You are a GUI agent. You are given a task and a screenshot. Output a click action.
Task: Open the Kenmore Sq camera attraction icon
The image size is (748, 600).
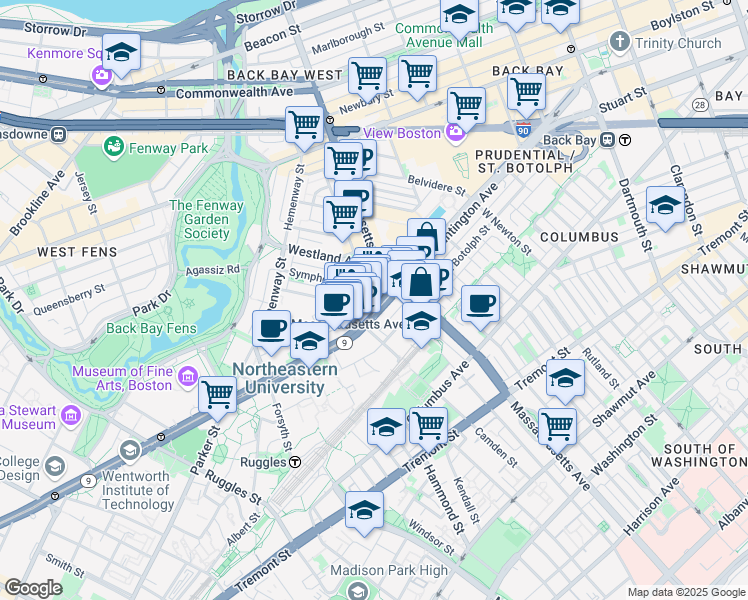(x=101, y=76)
